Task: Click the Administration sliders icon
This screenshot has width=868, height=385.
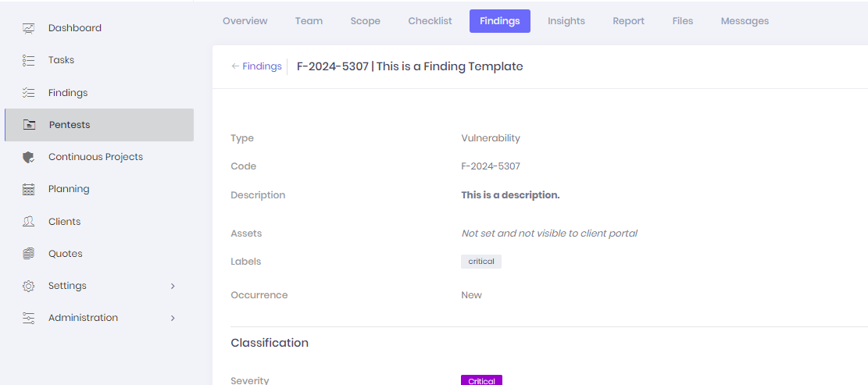Action: pyautogui.click(x=29, y=318)
